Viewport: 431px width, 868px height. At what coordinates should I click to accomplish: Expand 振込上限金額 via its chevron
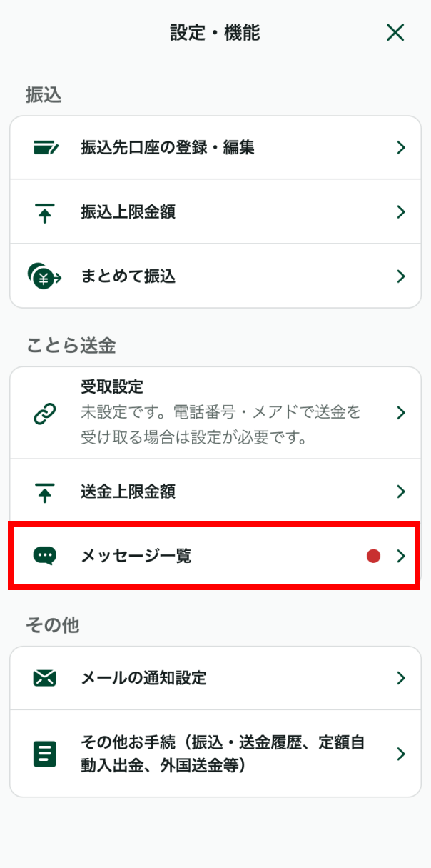(401, 212)
